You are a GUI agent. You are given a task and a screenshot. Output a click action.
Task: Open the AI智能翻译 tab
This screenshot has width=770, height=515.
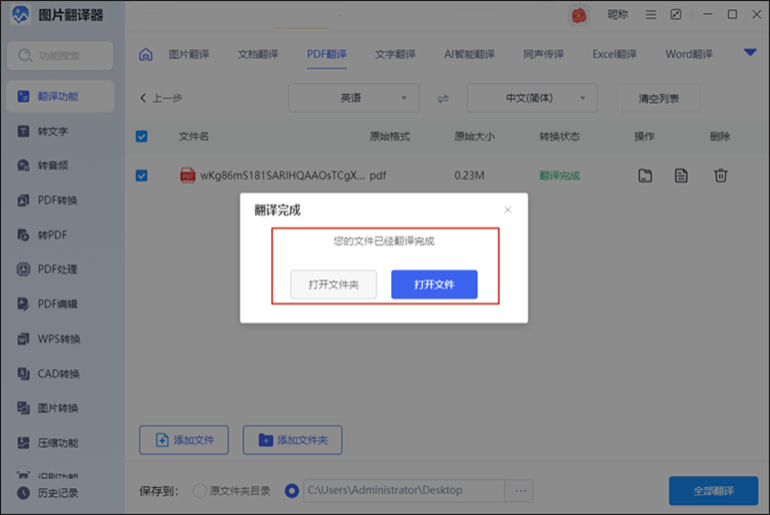[x=469, y=54]
